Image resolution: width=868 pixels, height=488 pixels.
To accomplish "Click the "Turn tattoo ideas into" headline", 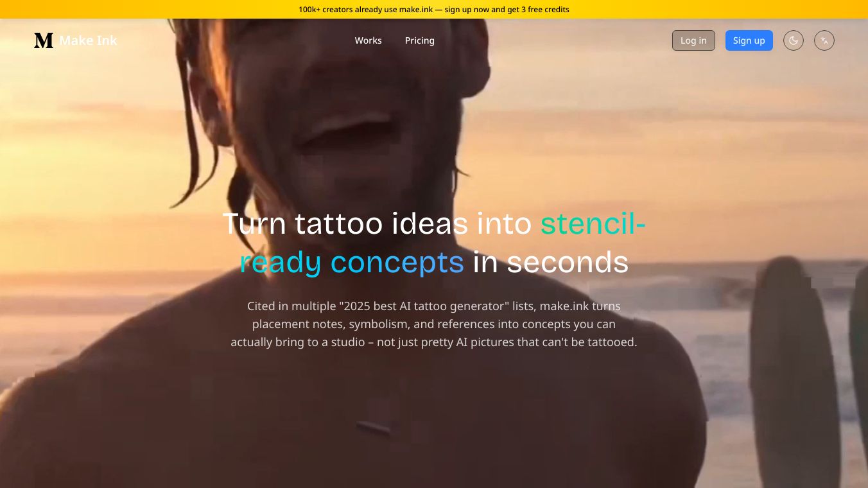I will point(377,223).
